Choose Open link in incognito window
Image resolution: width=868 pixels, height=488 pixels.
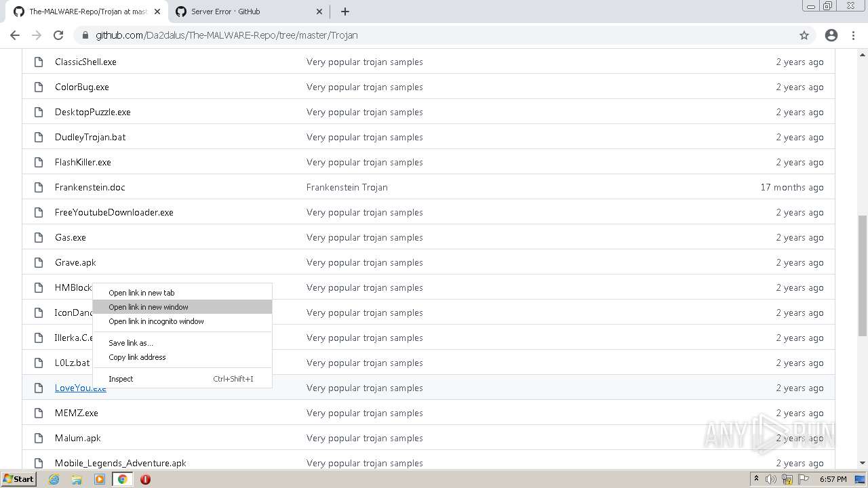tap(182, 321)
